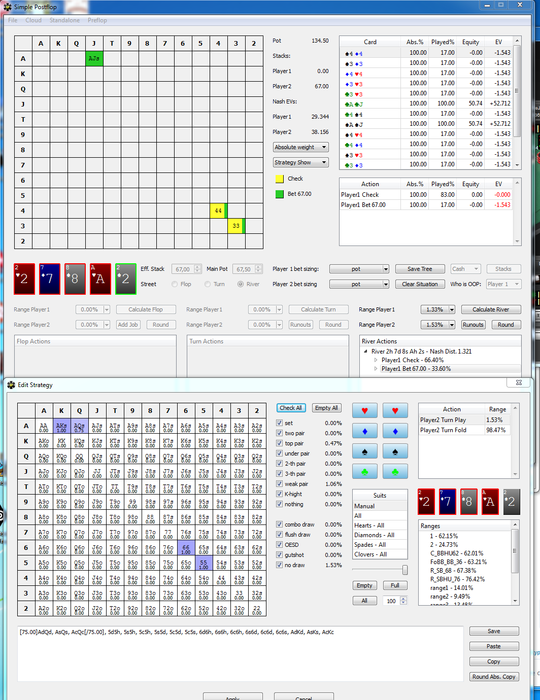The height and width of the screenshot is (700, 540).
Task: Select the River street radio button
Action: tap(241, 284)
